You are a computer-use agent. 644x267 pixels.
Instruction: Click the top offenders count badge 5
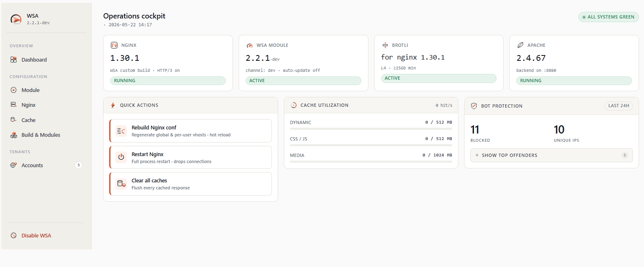click(625, 155)
